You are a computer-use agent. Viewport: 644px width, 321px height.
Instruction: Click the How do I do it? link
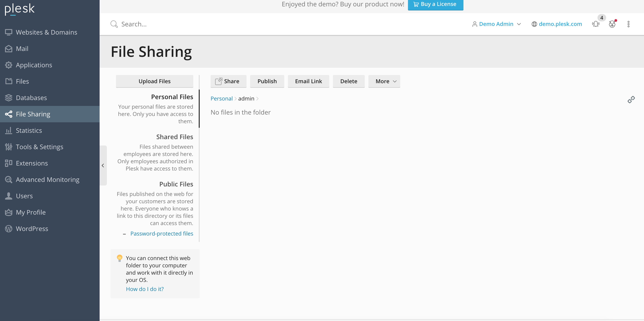(x=145, y=289)
